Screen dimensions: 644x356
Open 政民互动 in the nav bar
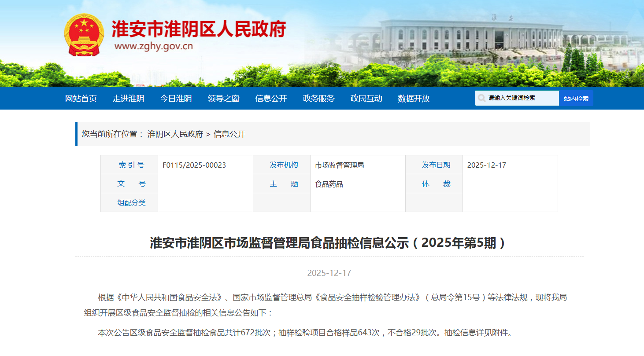[x=366, y=99]
